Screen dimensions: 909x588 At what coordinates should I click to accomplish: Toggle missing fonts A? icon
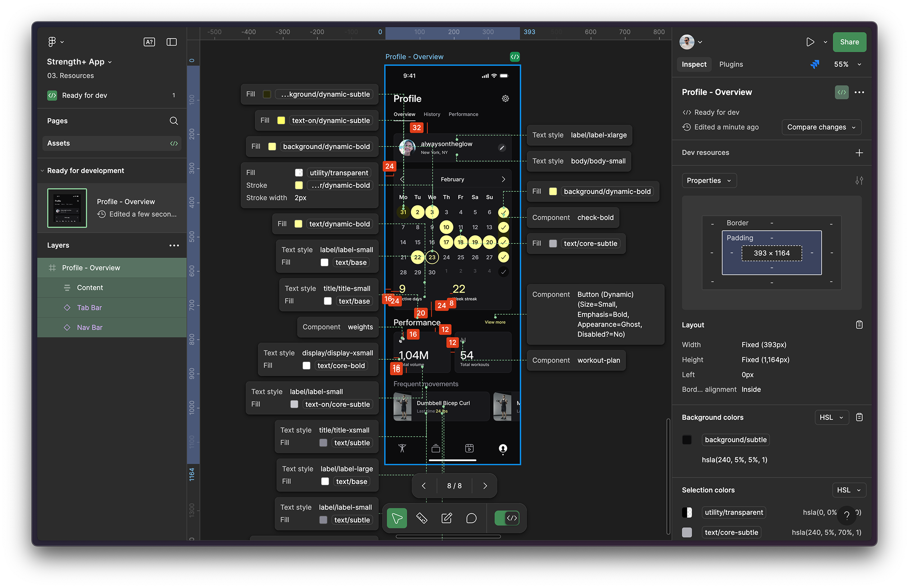[149, 42]
